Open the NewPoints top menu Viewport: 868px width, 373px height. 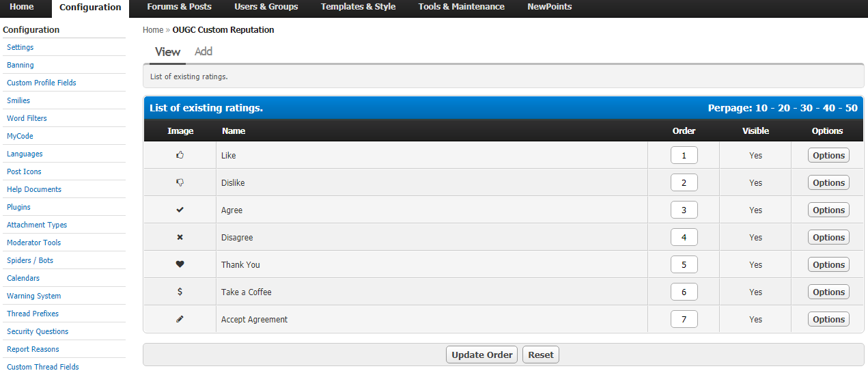(549, 7)
